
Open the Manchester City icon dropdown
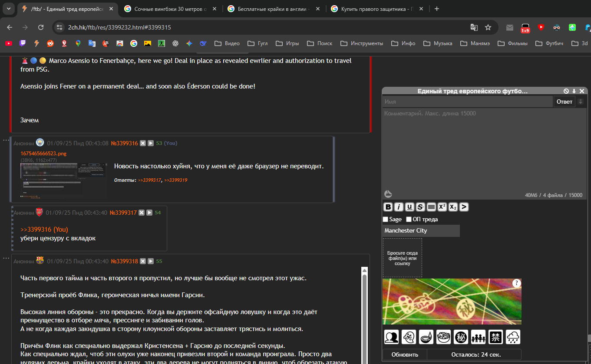(x=421, y=231)
